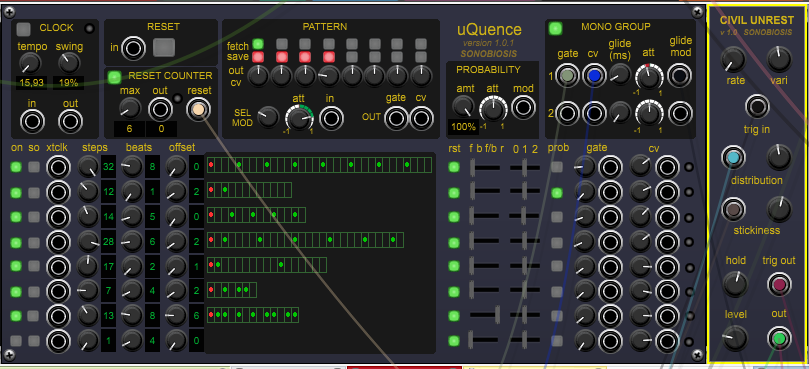This screenshot has width=809, height=369.
Task: Click the PATTERN OUT gate jack
Action: click(396, 118)
